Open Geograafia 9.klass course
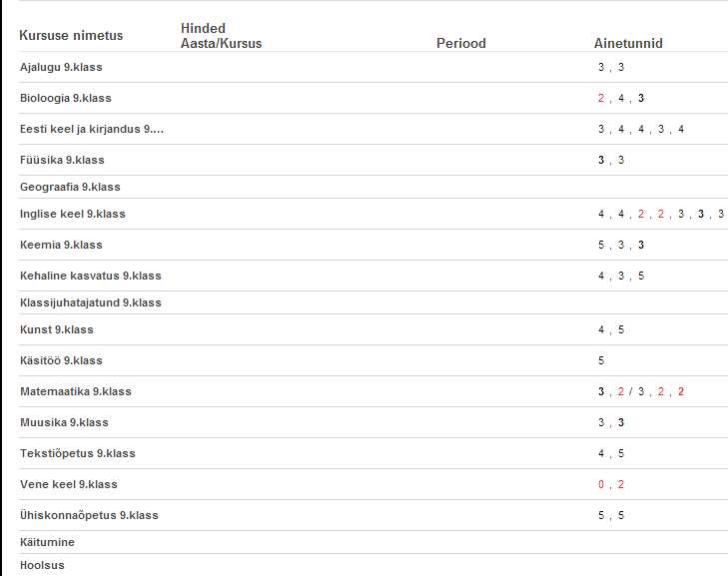This screenshot has width=728, height=576. pos(70,187)
